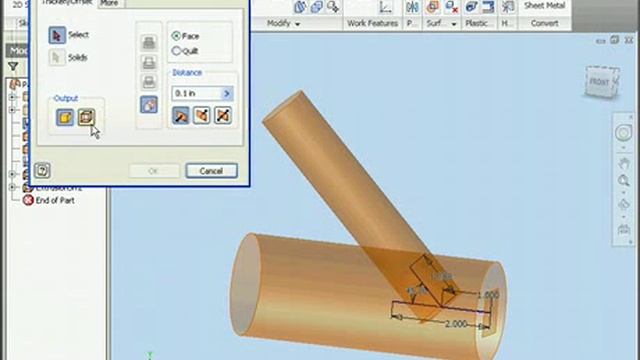Viewport: 640px width, 360px height.
Task: Click the Distance 0.1 in field
Action: [x=197, y=93]
